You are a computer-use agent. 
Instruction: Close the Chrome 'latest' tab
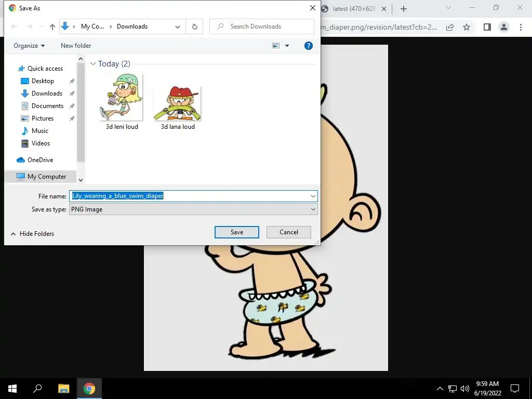pos(384,9)
